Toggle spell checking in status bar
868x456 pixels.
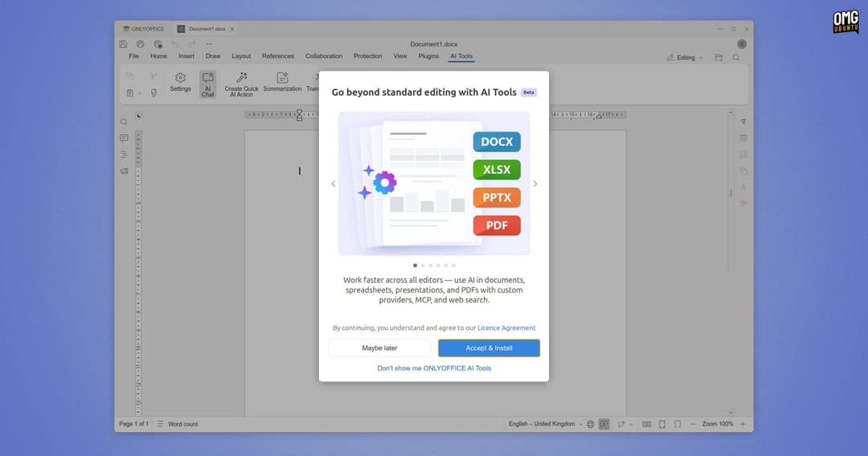click(604, 425)
